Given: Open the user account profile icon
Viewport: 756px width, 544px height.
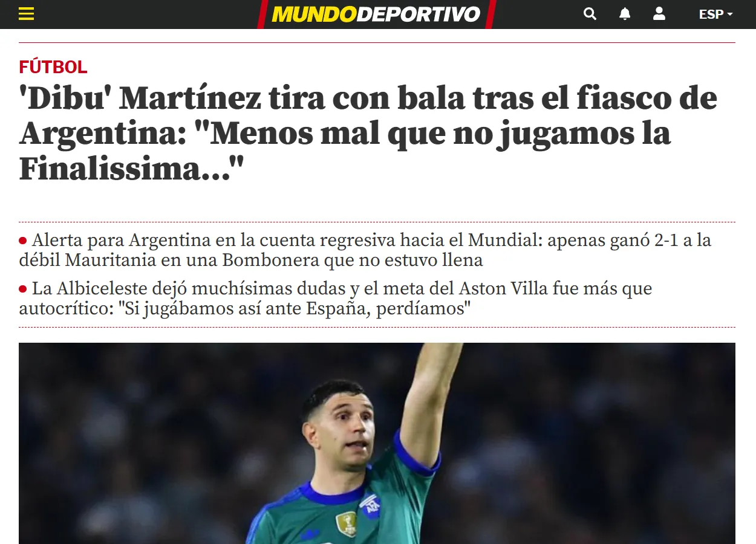Looking at the screenshot, I should [659, 14].
